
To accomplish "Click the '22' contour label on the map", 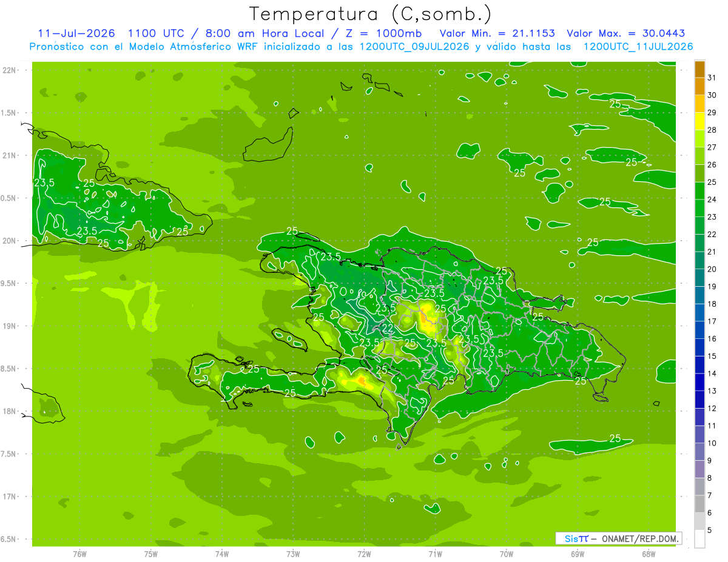I will 388,328.
